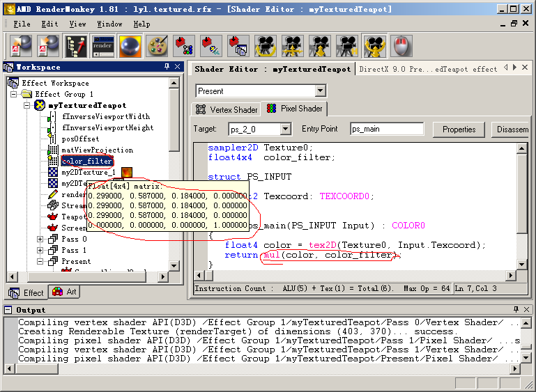Click the first ATI DirectX effect toolbar icon

21,46
